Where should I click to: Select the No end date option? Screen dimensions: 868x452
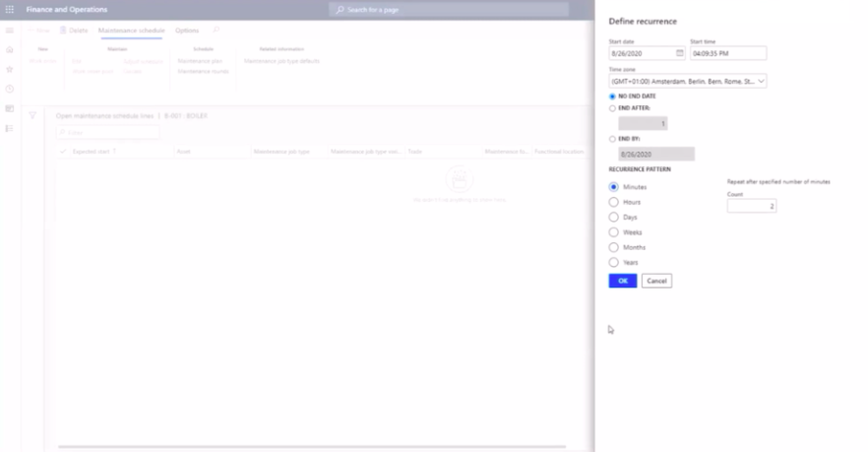[x=612, y=97]
